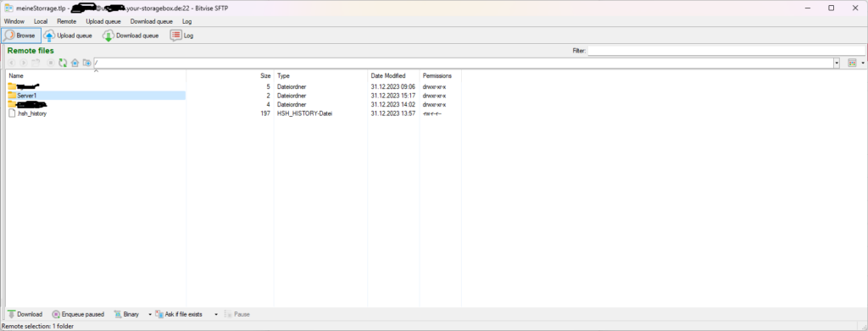The width and height of the screenshot is (868, 331).
Task: Open the Window menu
Action: (14, 21)
